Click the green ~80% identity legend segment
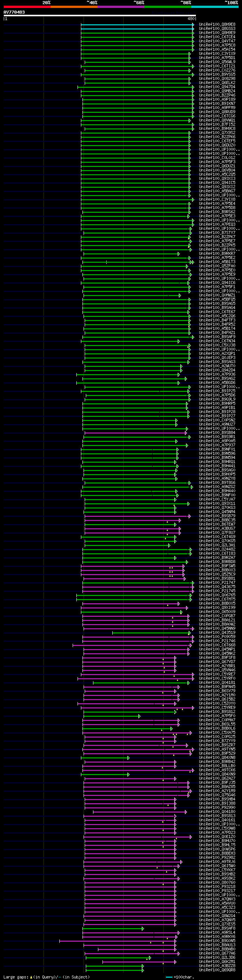 (x=168, y=7)
